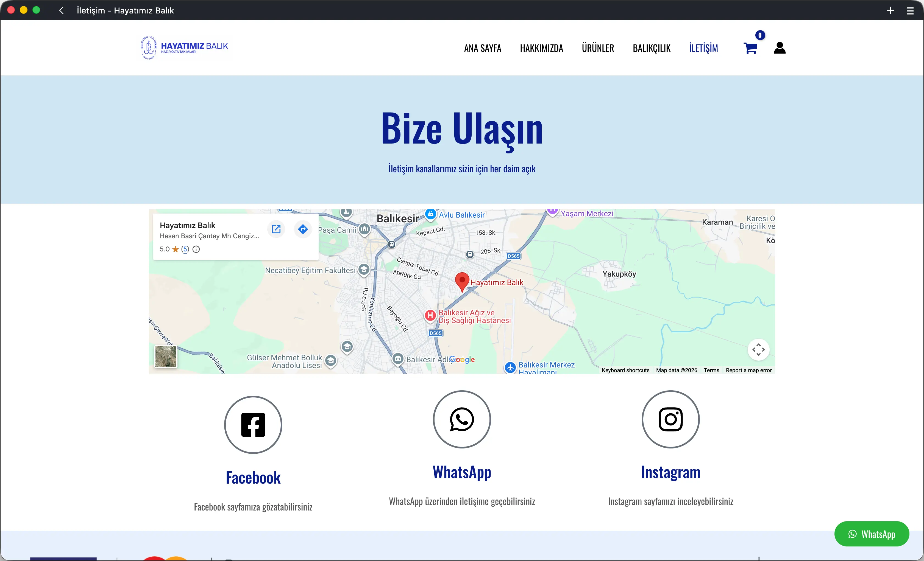Screen dimensions: 924x561
Task: Click the Hayatımız Balık map label
Action: tap(497, 282)
